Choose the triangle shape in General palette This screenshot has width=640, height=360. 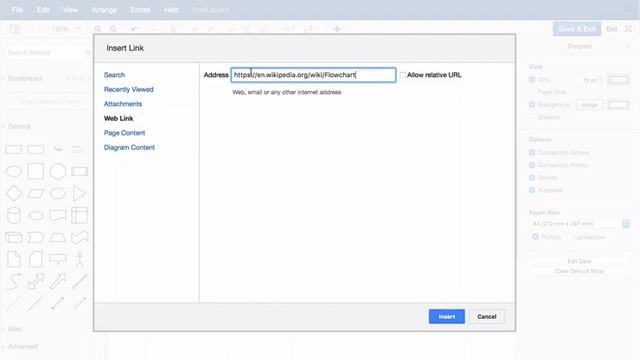[x=79, y=193]
